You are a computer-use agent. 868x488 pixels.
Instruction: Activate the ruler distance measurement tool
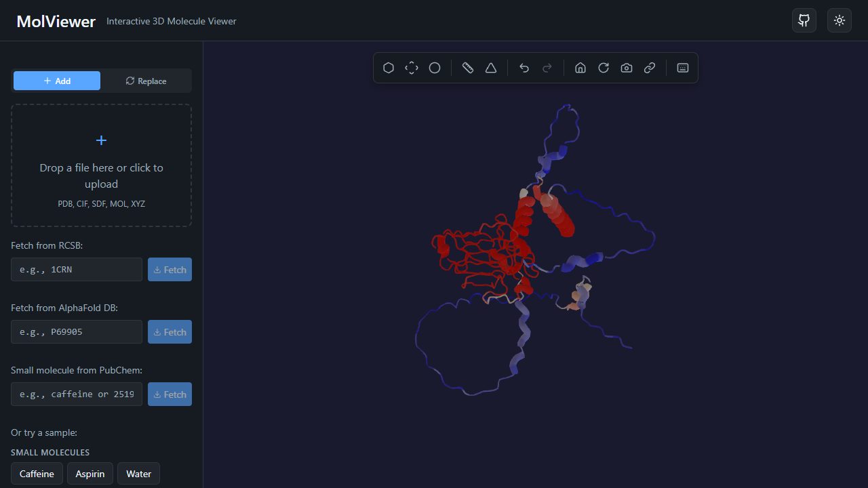[468, 68]
